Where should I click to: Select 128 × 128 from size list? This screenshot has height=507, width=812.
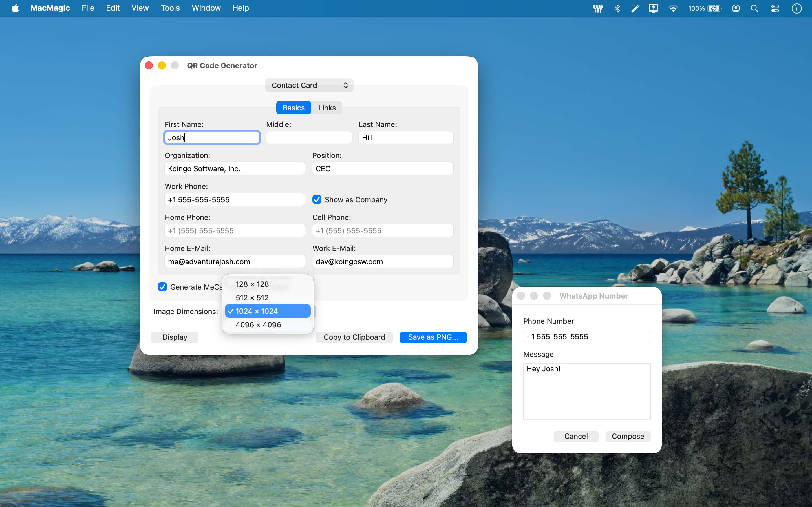coord(252,284)
